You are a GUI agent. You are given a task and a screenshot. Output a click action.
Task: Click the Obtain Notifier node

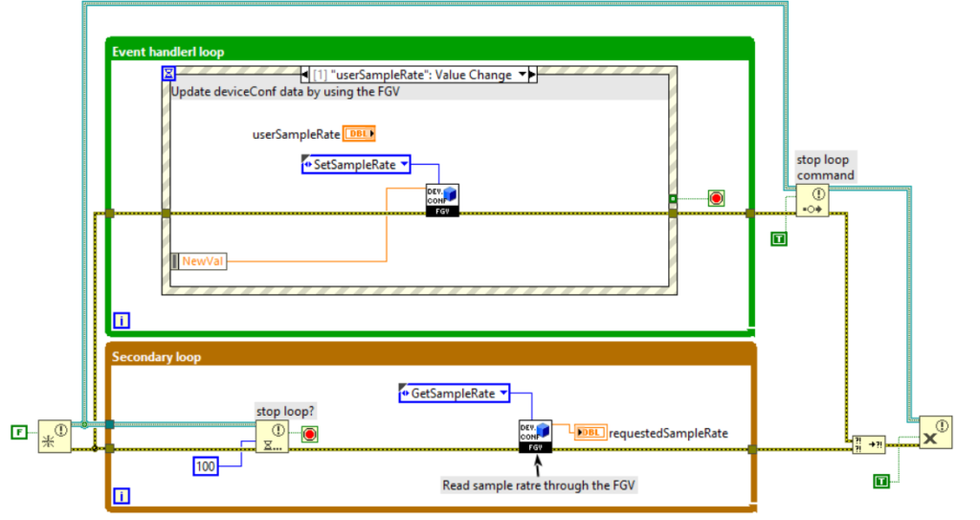54,435
